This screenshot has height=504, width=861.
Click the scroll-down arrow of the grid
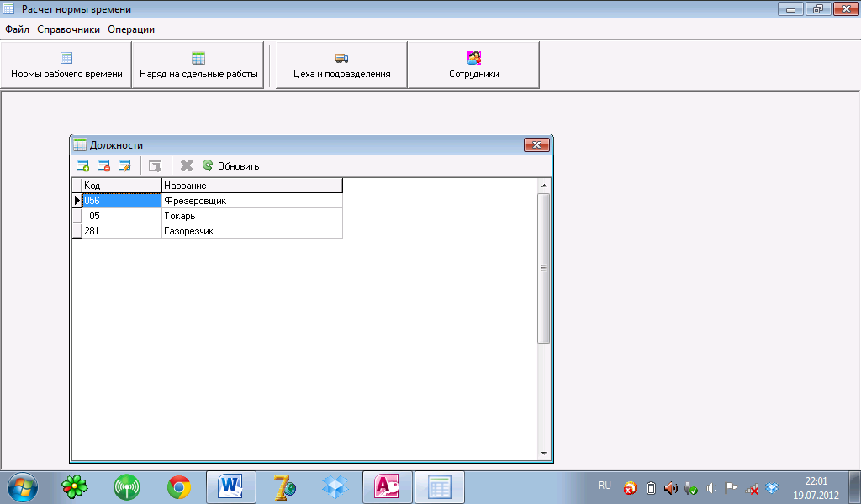544,454
